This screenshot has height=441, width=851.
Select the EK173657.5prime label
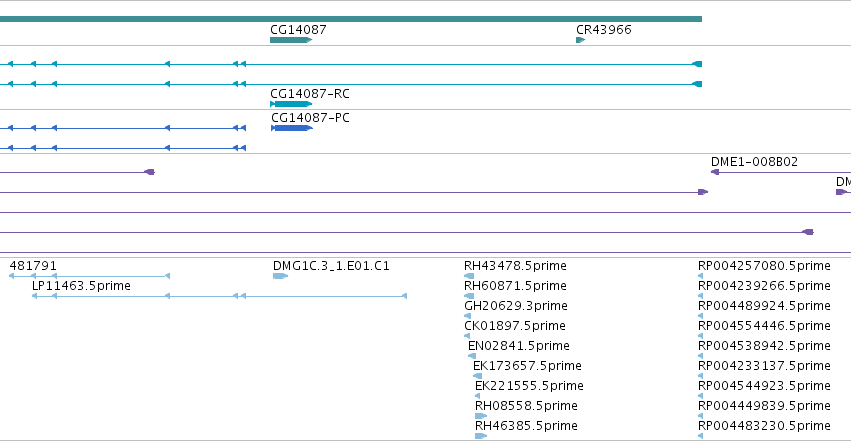527,366
